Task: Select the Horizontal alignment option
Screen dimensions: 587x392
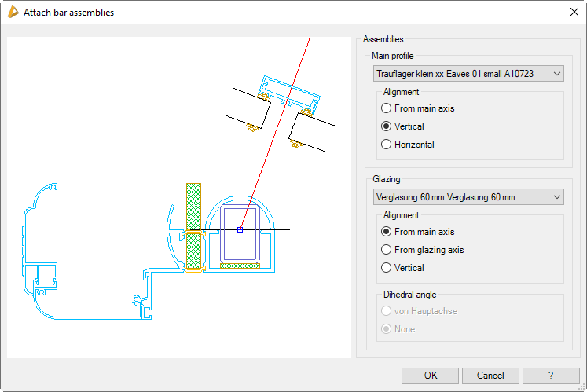Action: 386,145
